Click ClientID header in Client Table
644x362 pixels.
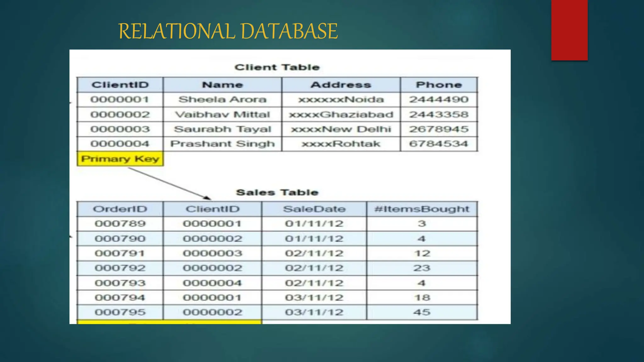click(x=120, y=85)
